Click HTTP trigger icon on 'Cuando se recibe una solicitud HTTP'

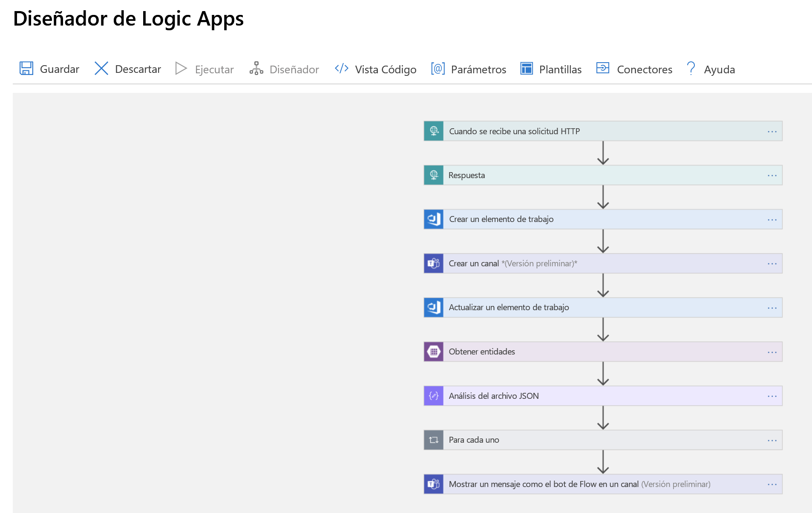[x=434, y=131]
